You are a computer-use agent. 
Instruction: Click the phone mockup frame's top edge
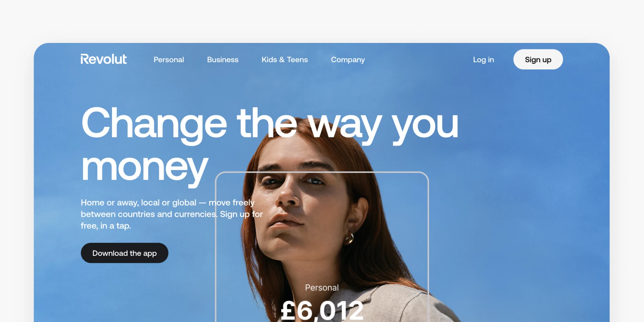pyautogui.click(x=322, y=172)
